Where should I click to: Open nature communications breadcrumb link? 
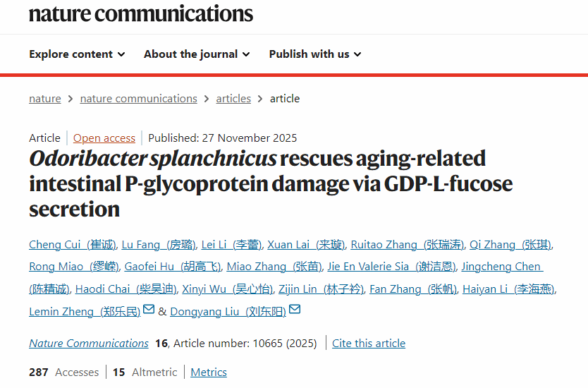138,99
